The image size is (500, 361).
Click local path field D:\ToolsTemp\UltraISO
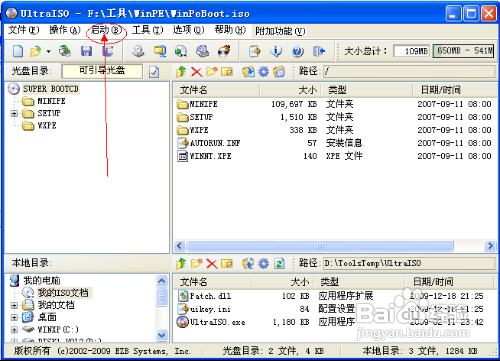point(409,263)
